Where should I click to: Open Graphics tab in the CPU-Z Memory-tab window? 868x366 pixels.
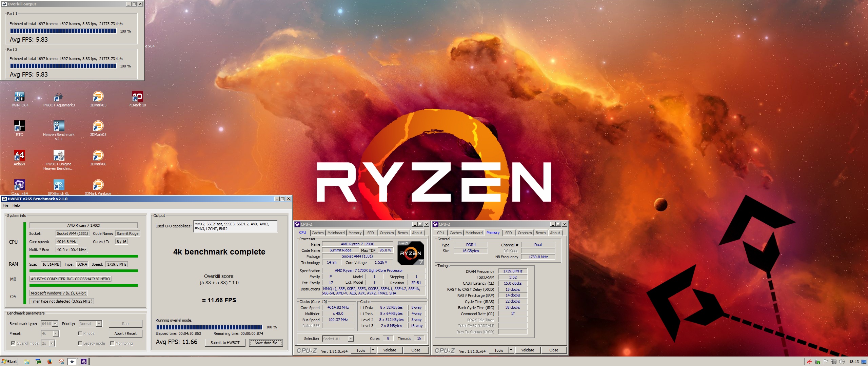tap(525, 233)
